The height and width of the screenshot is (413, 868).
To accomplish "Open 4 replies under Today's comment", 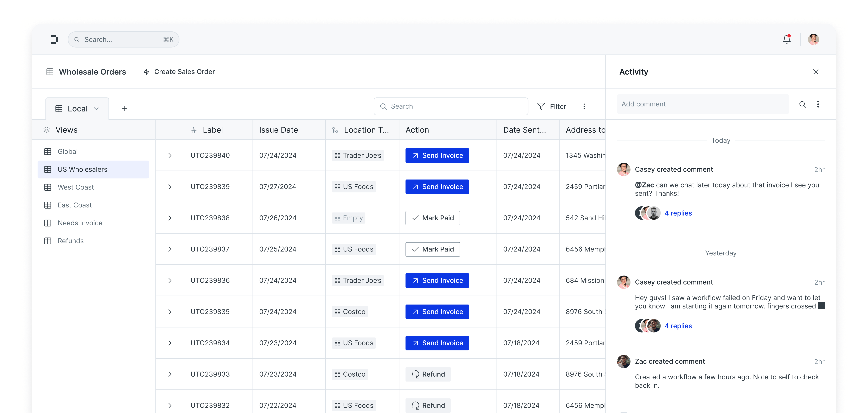I will (678, 213).
